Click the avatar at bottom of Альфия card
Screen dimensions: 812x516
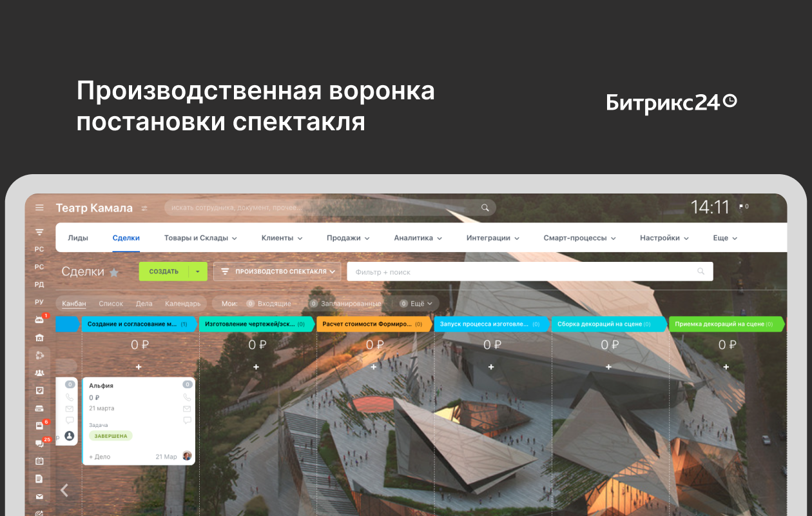(187, 456)
